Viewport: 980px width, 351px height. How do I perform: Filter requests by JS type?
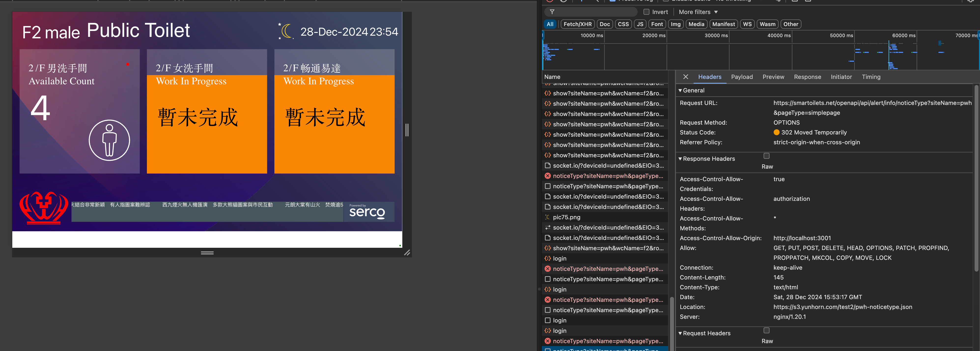click(x=640, y=24)
